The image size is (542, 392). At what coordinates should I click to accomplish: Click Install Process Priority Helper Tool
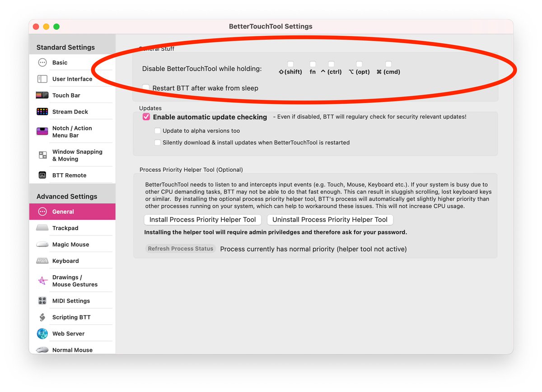coord(203,220)
